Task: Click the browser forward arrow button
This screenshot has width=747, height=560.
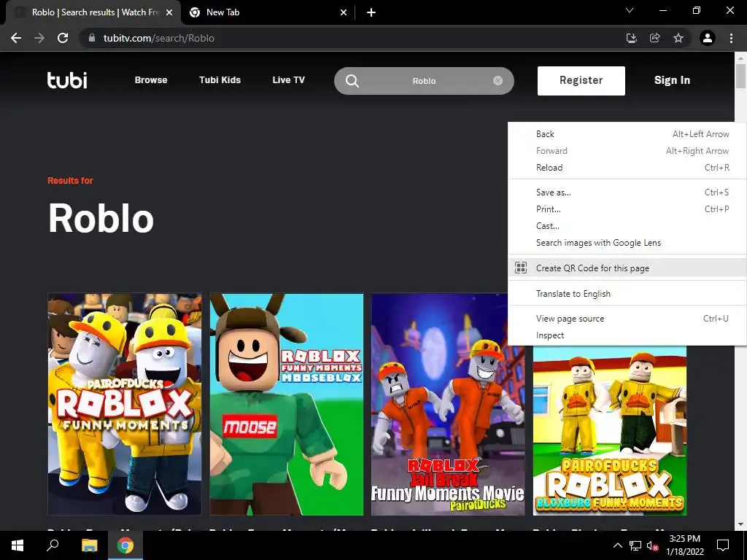Action: tap(39, 38)
